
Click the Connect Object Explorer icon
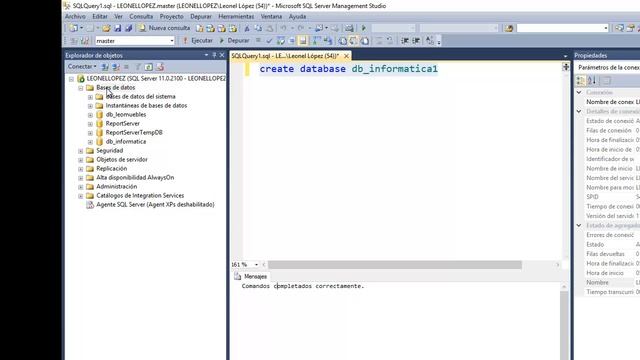pos(105,67)
